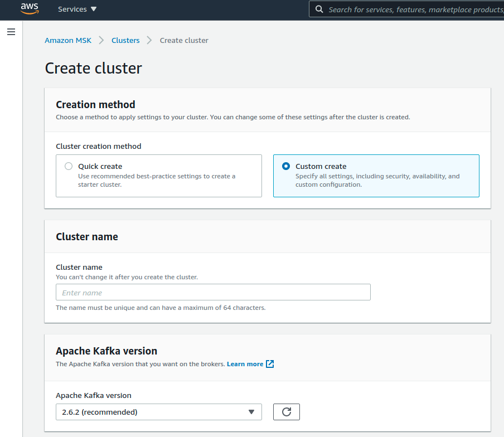
Task: Refresh the Apache Kafka version list
Action: 287,412
